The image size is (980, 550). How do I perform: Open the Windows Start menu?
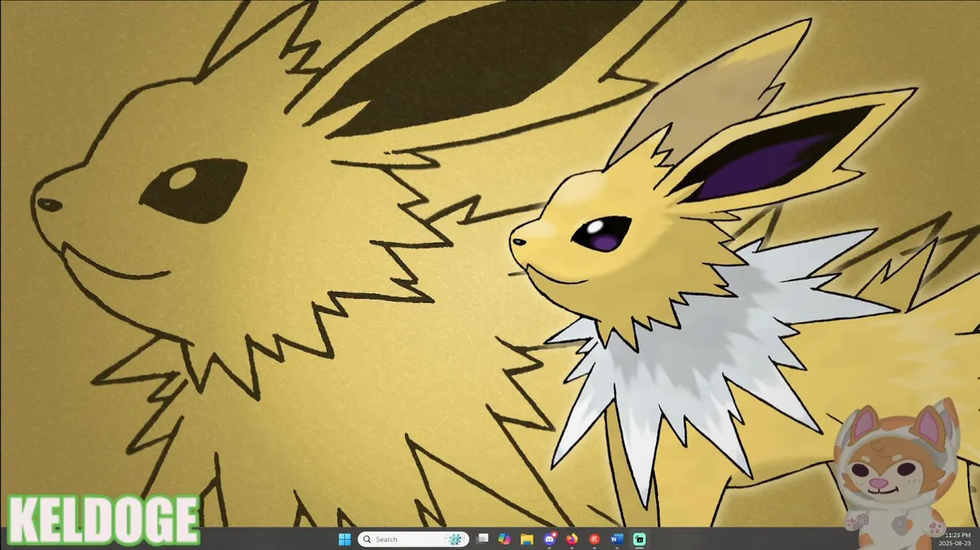coord(344,539)
